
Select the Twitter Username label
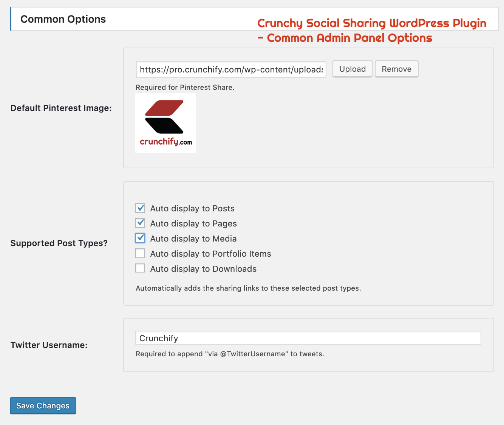coord(49,345)
